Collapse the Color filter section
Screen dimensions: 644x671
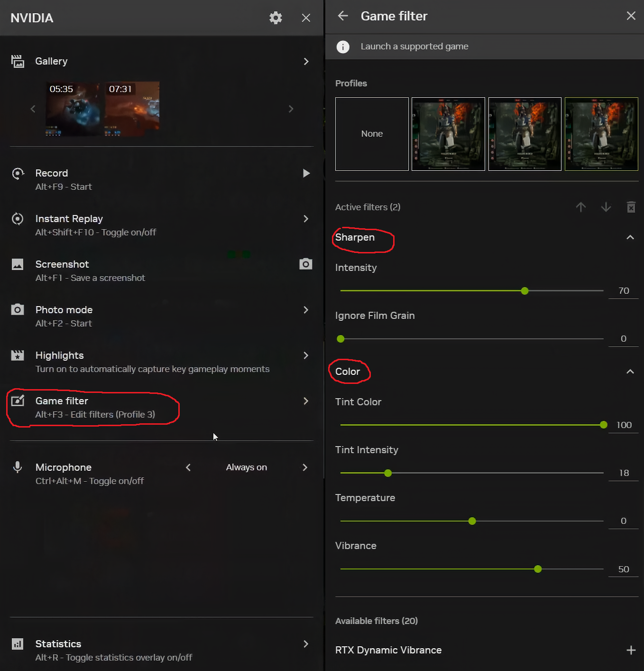630,372
